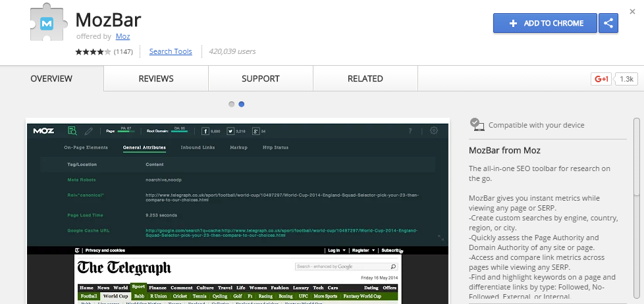
Task: Click the help question mark in MozBar
Action: (x=410, y=131)
